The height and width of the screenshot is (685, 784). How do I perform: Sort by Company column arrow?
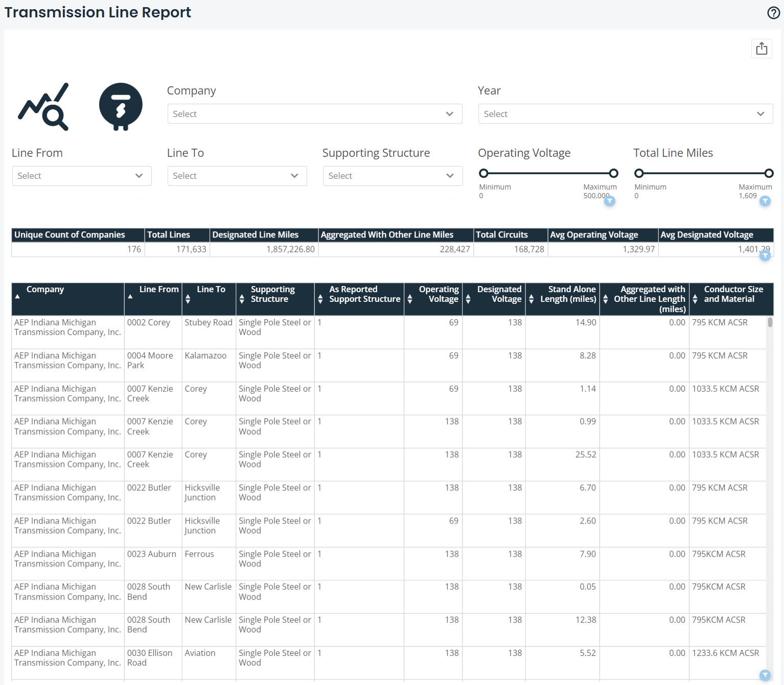pos(17,296)
